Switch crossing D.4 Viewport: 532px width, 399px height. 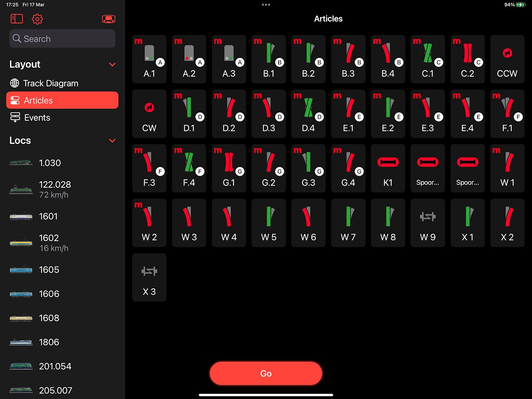coord(309,114)
